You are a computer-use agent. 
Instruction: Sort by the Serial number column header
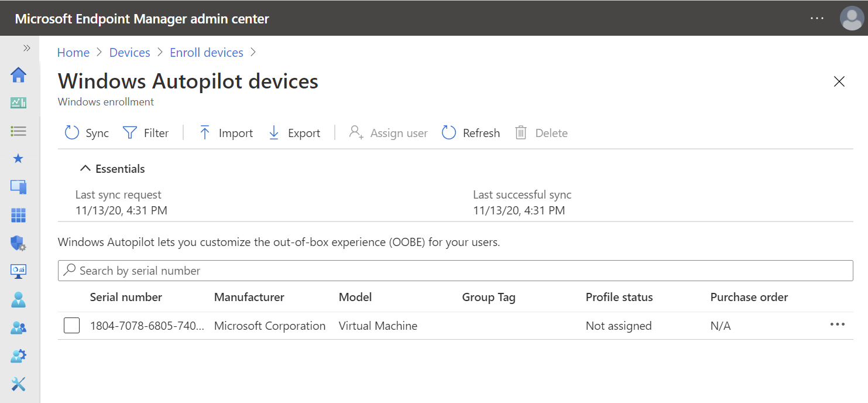(126, 298)
